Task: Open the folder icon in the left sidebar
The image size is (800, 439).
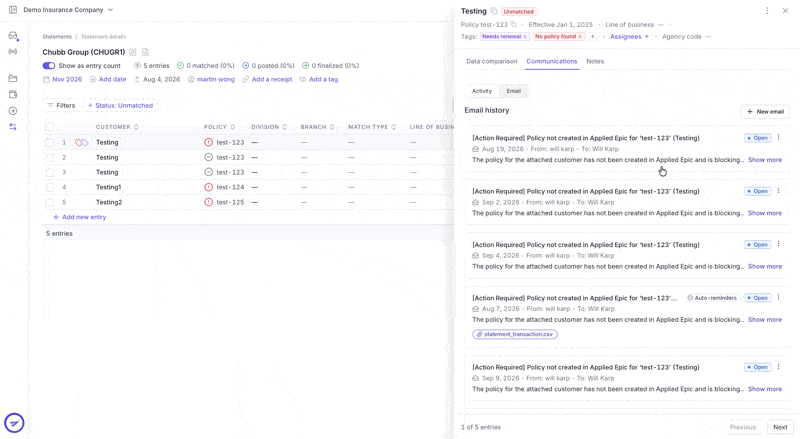Action: point(13,78)
